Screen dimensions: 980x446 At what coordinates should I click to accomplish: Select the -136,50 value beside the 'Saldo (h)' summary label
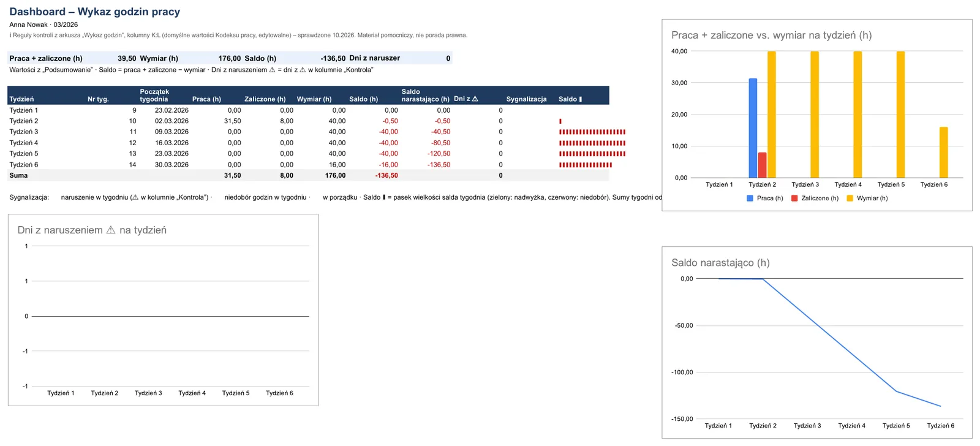[333, 58]
